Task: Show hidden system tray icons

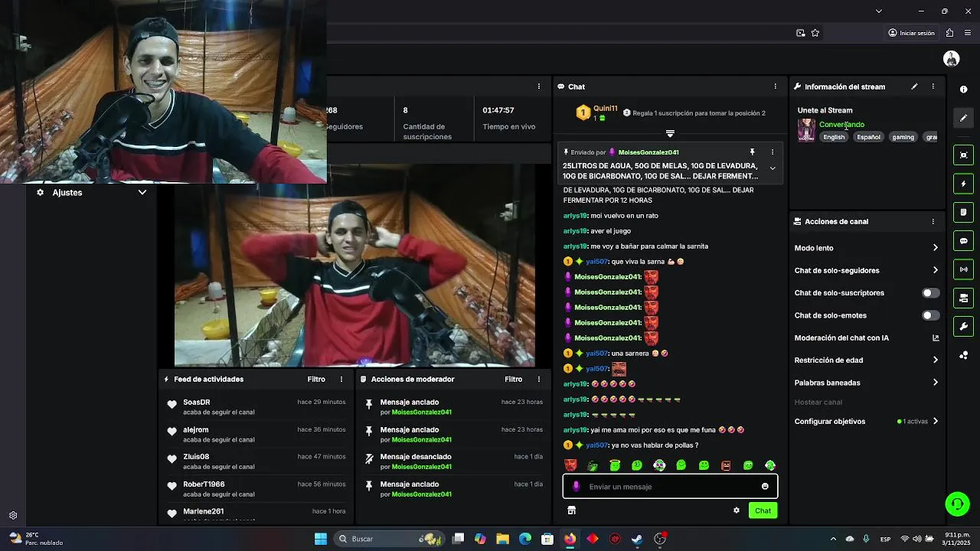Action: [833, 539]
